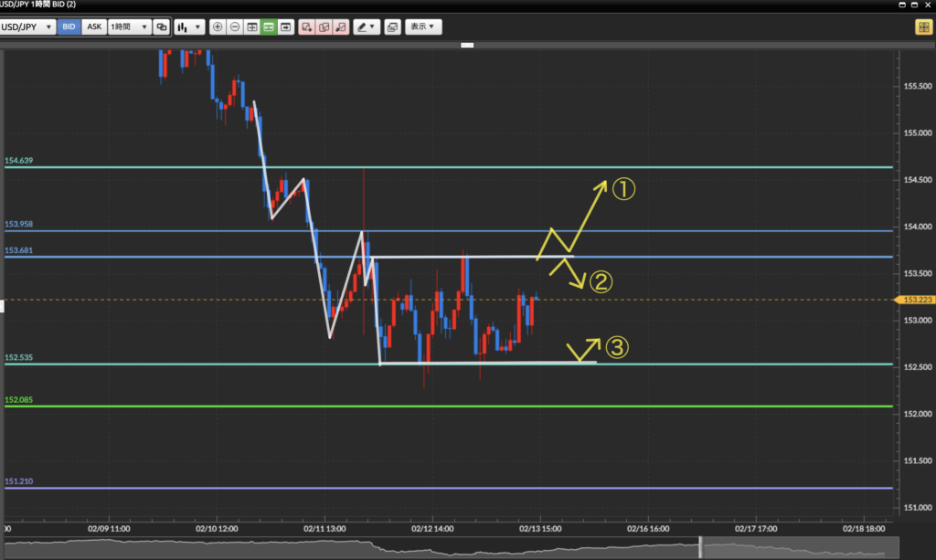
Task: Open the 表示 display menu
Action: [x=423, y=27]
